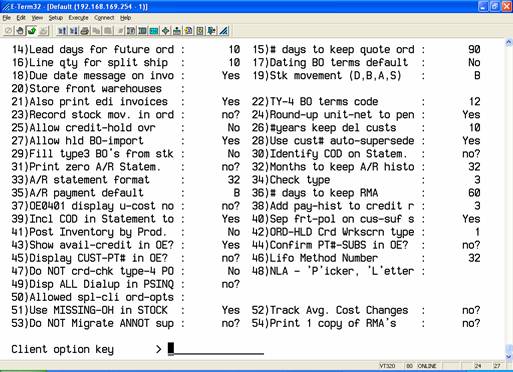Viewport: 513px width, 372px height.
Task: Open the View menu
Action: pyautogui.click(x=37, y=18)
